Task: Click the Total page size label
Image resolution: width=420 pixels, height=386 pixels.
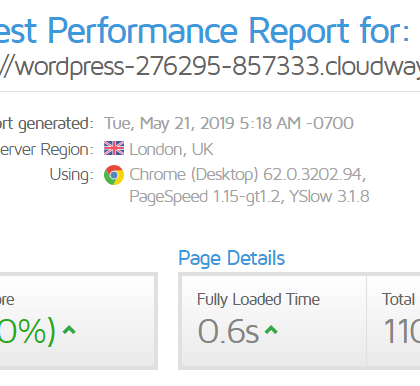Action: (398, 299)
